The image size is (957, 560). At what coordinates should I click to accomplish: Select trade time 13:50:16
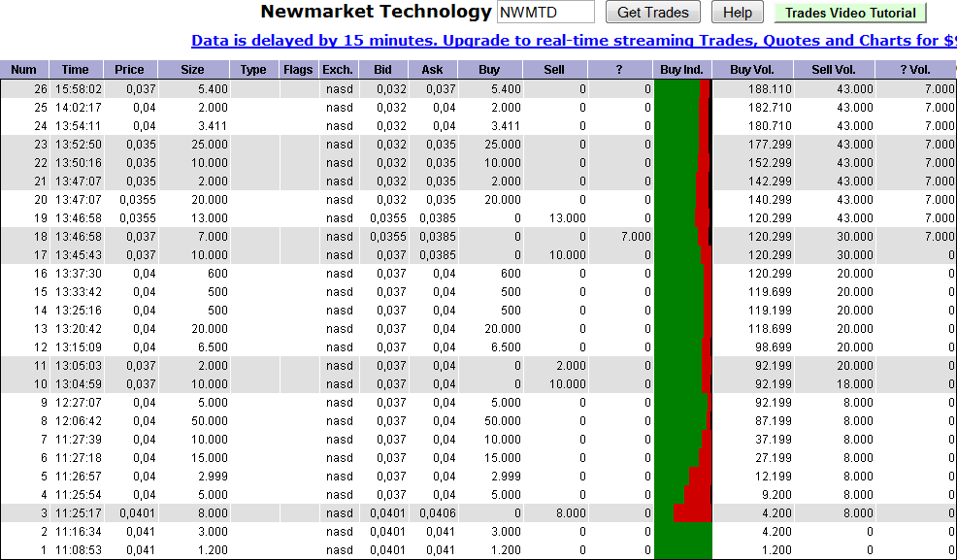pyautogui.click(x=78, y=163)
